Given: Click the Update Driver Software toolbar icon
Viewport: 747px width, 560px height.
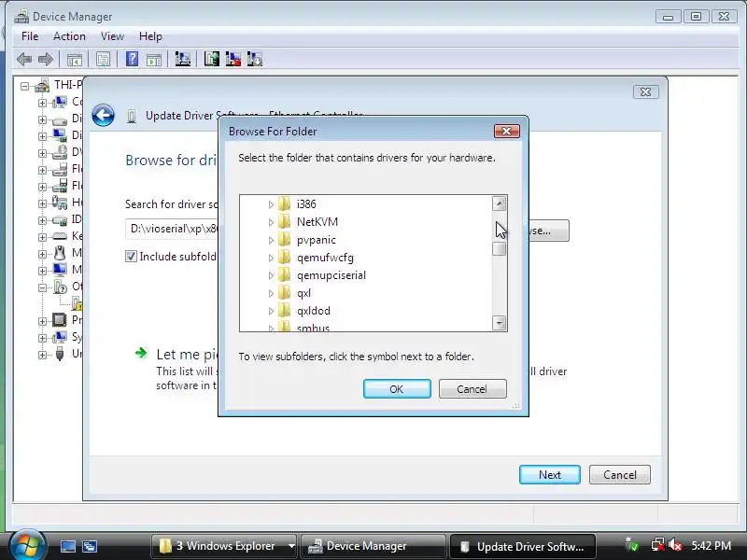Looking at the screenshot, I should [212, 60].
